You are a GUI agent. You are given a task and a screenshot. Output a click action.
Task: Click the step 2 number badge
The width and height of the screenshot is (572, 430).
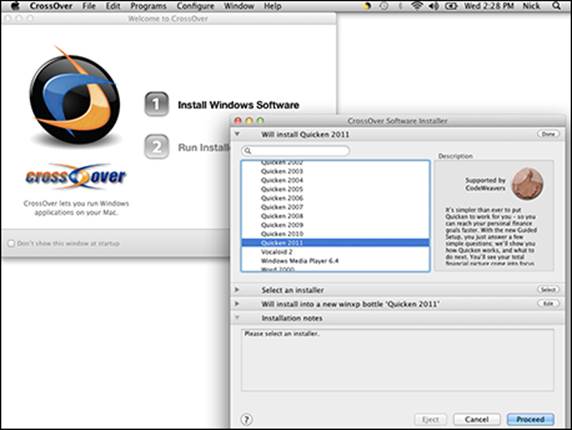click(x=156, y=147)
